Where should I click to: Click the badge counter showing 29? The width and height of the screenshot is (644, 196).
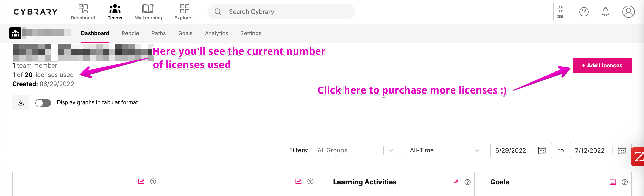[x=560, y=12]
